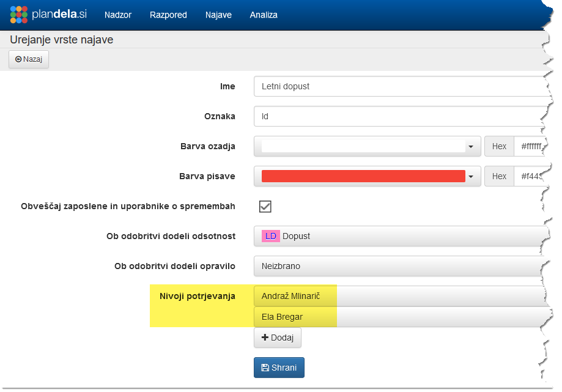Click Dodaj to add approval level
The image size is (562, 392).
[x=278, y=338]
